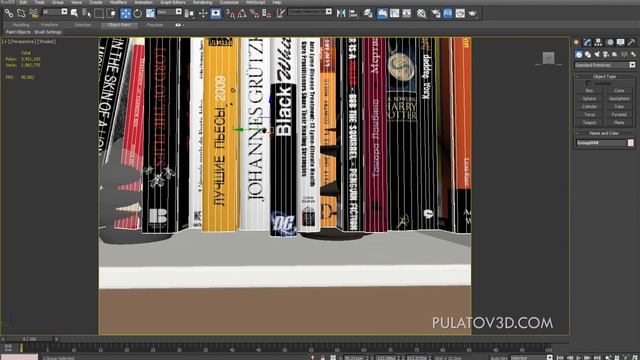Select the Link tool in main toolbar
The image size is (640, 360).
tap(9, 13)
